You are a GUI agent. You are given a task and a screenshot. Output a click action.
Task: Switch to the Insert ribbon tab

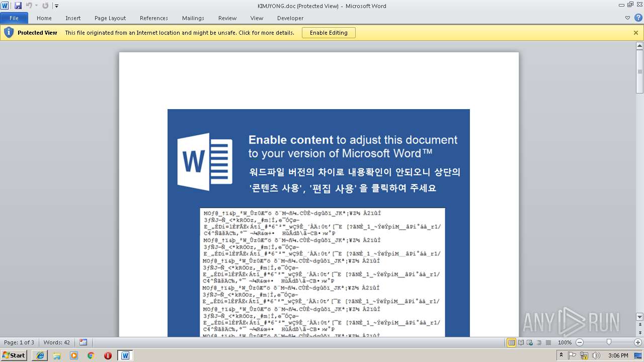click(x=73, y=18)
